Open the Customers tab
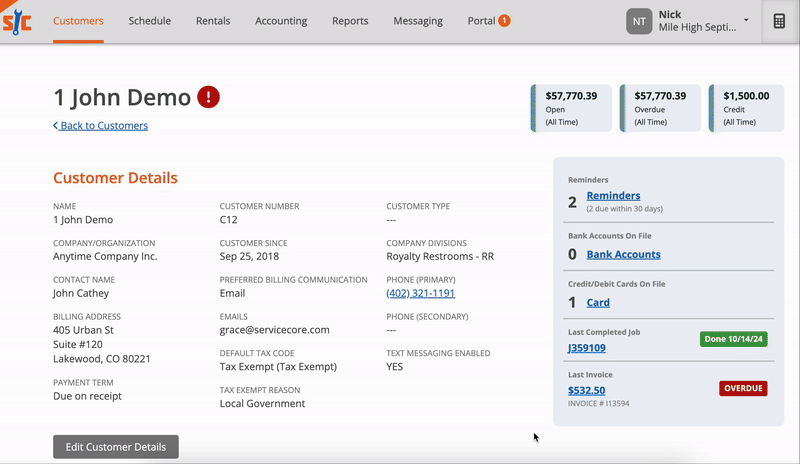 pyautogui.click(x=78, y=21)
